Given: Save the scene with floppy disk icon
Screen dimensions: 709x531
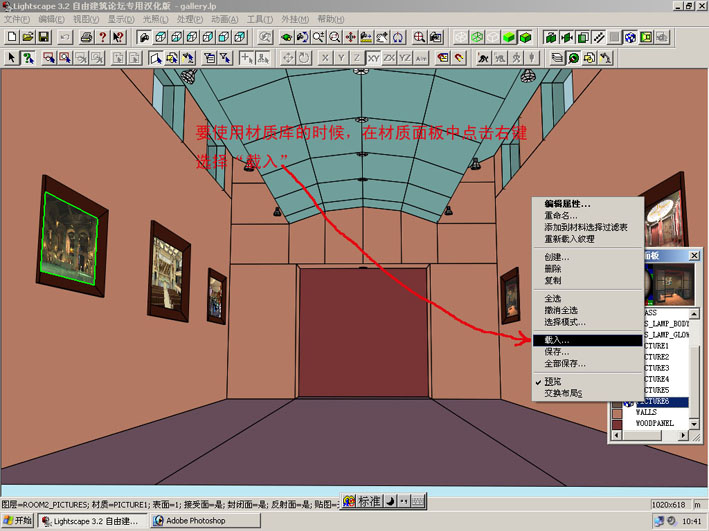Looking at the screenshot, I should 44,37.
